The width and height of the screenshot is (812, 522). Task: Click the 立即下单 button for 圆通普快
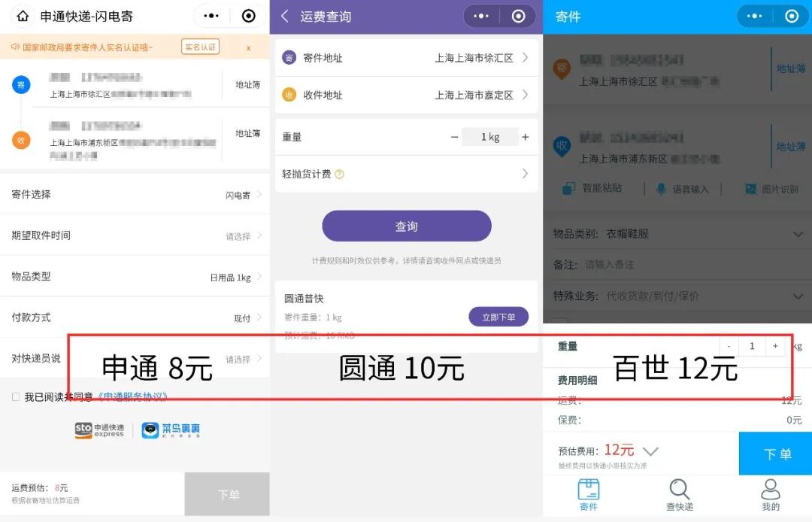tap(498, 317)
